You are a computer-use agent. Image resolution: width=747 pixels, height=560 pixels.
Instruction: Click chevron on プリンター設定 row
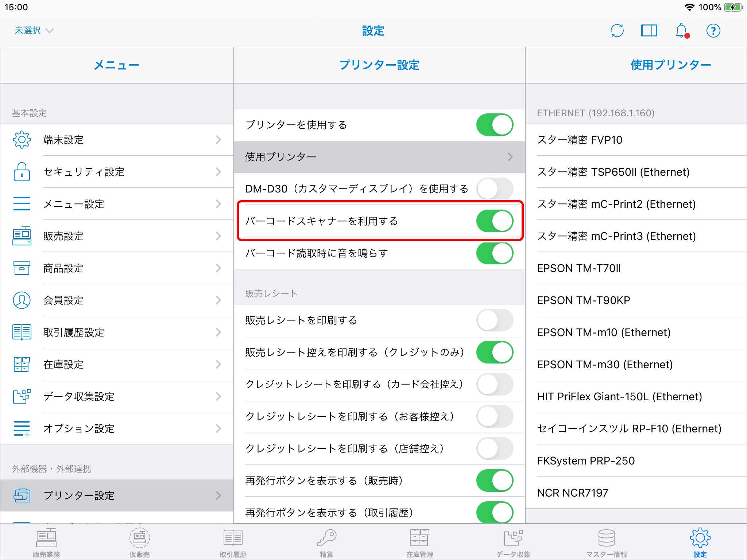[x=218, y=495]
